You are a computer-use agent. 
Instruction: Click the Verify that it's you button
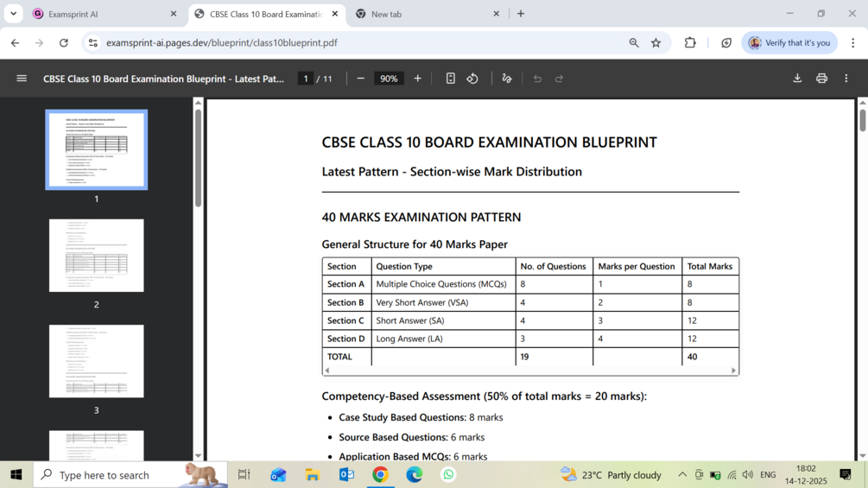point(789,42)
